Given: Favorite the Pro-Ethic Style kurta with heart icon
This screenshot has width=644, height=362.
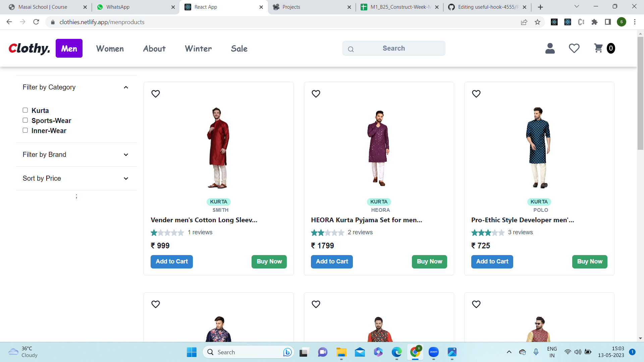Looking at the screenshot, I should [x=476, y=94].
